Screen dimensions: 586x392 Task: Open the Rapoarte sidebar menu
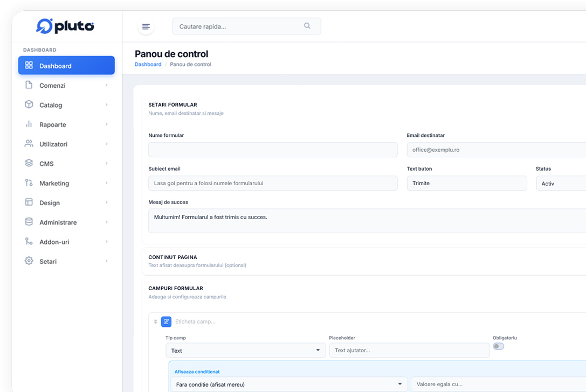[66, 124]
